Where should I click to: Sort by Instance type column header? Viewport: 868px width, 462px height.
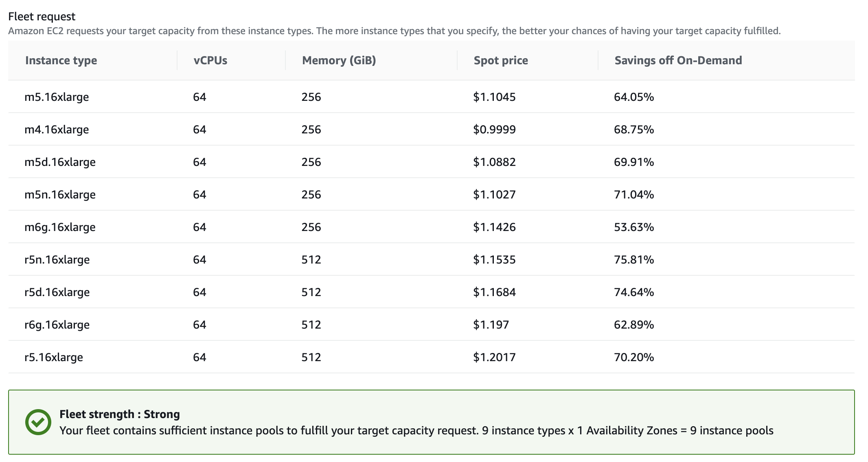[61, 60]
